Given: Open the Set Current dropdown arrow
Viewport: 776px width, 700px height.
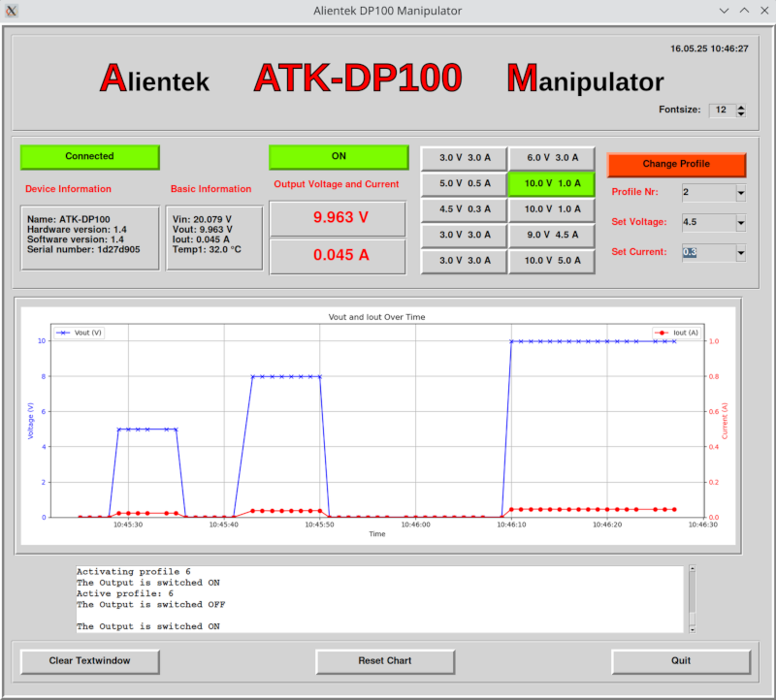Looking at the screenshot, I should click(740, 253).
